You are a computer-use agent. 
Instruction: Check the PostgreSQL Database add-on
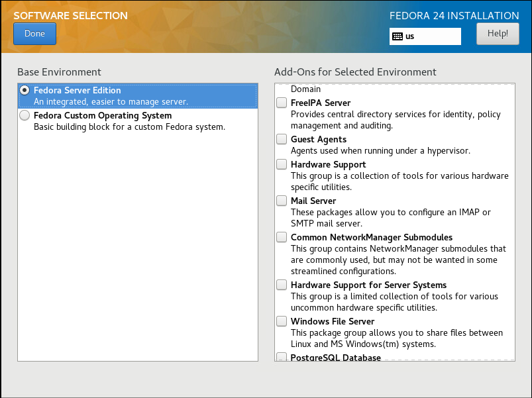tap(282, 357)
